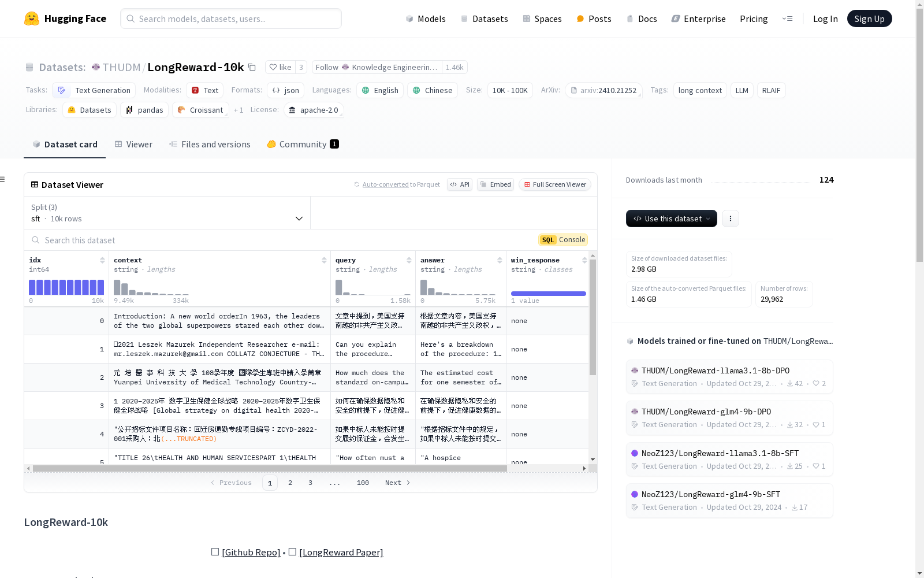The image size is (924, 578).
Task: Click the arXiv 2410.21252 tag
Action: pyautogui.click(x=603, y=90)
